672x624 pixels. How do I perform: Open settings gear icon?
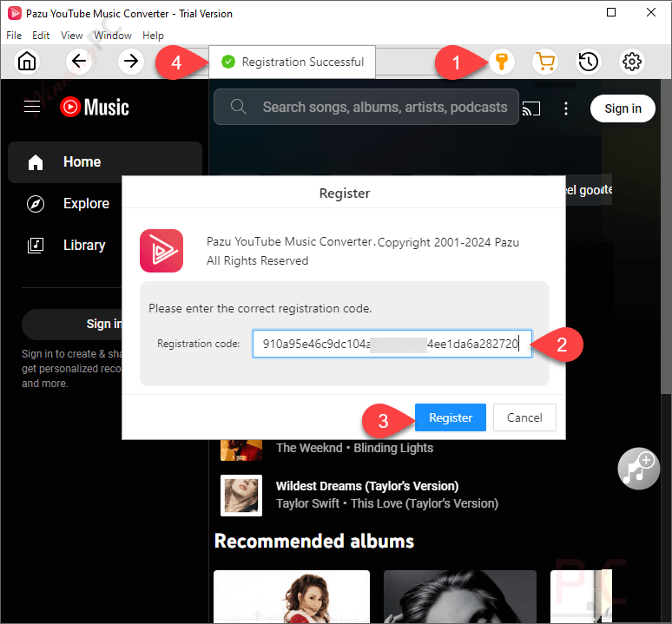(632, 62)
